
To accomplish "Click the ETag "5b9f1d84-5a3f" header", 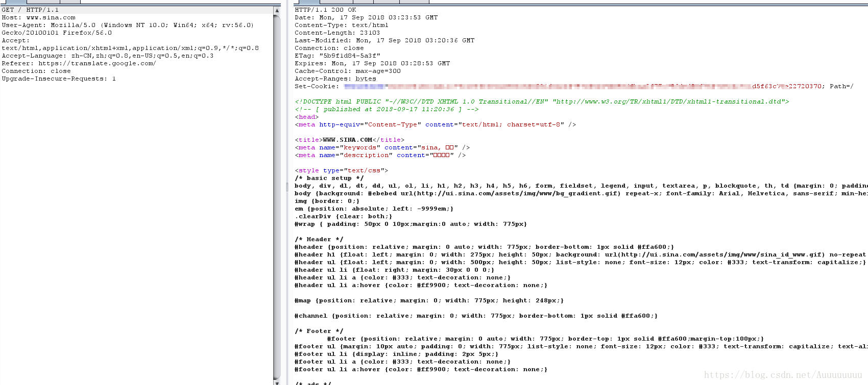I will pos(337,56).
